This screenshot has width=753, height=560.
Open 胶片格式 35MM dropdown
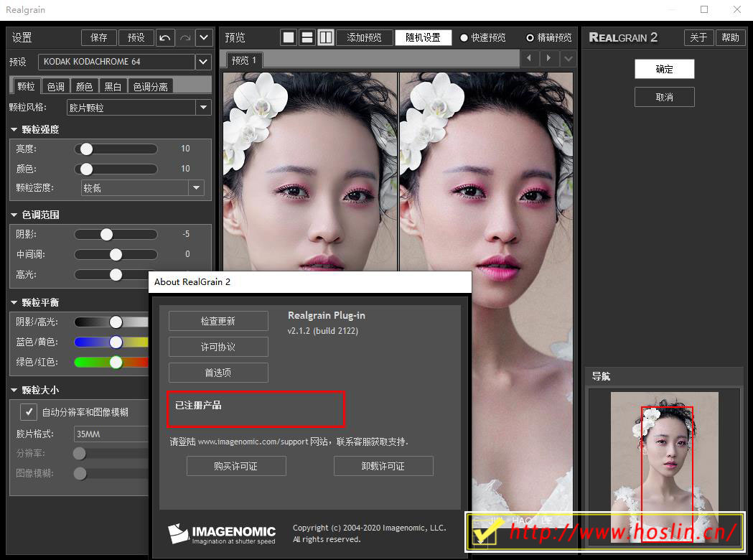point(111,434)
